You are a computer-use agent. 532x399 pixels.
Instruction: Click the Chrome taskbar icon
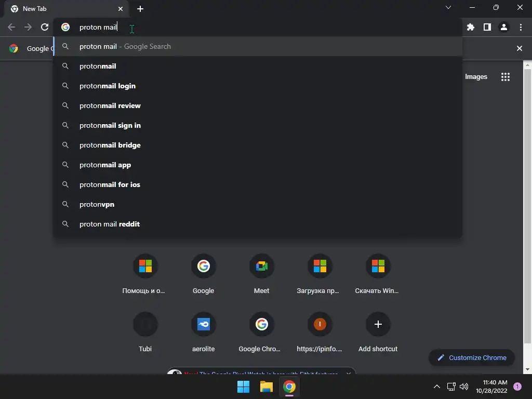pos(289,387)
